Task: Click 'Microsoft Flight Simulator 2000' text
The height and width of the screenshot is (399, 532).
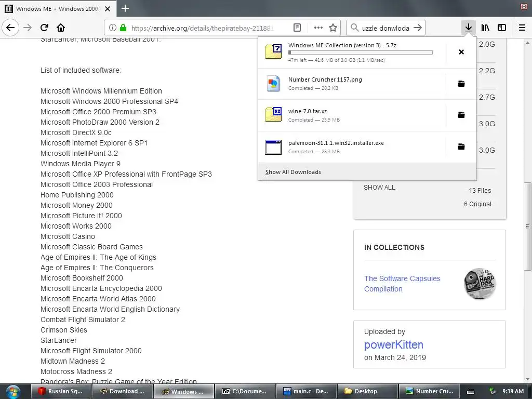Action: pyautogui.click(x=91, y=351)
